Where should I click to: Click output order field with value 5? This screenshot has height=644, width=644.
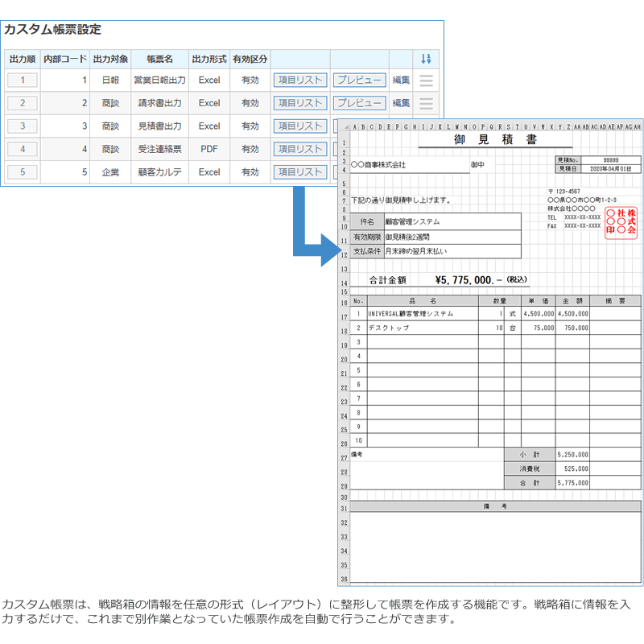(x=23, y=171)
